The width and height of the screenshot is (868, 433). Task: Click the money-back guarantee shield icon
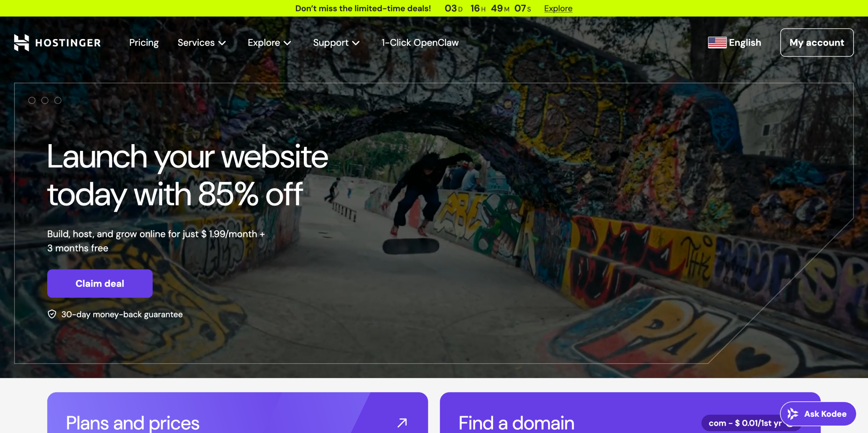tap(52, 314)
